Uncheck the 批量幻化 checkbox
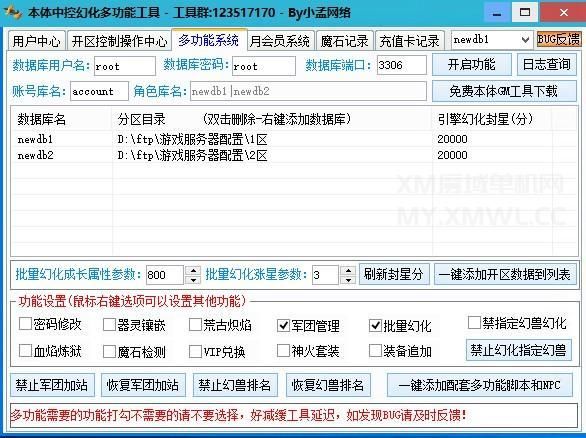This screenshot has width=586, height=438. [x=375, y=326]
